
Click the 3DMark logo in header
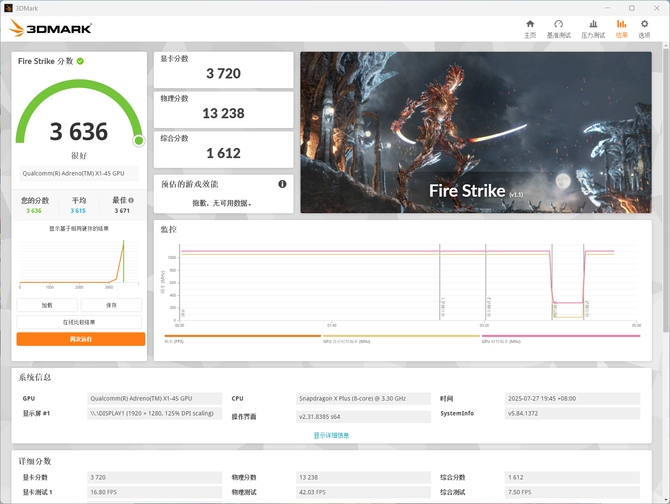click(50, 29)
